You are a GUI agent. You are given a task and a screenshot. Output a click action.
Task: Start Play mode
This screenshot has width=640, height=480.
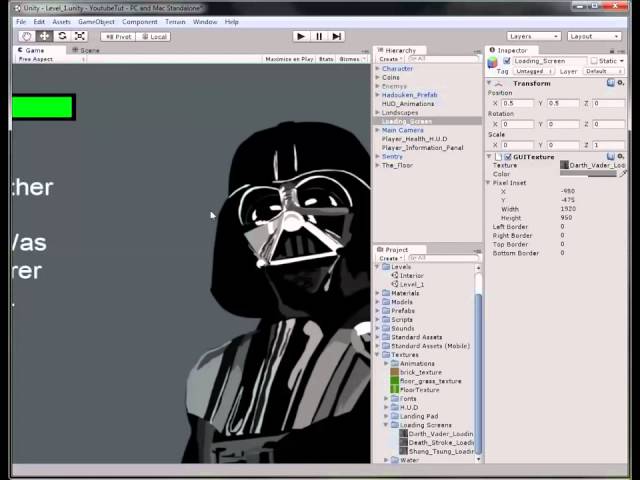301,36
